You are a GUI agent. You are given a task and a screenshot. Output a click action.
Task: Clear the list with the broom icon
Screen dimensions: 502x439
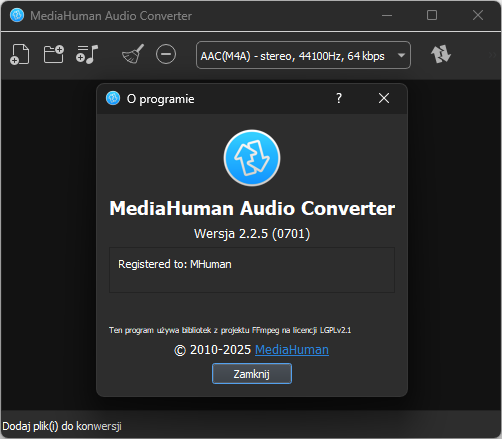(133, 54)
